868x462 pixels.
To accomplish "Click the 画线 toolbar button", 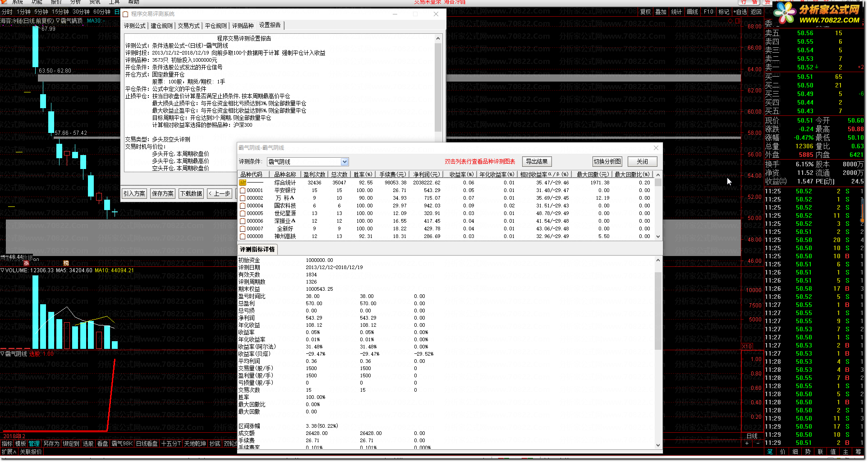I will click(x=692, y=12).
